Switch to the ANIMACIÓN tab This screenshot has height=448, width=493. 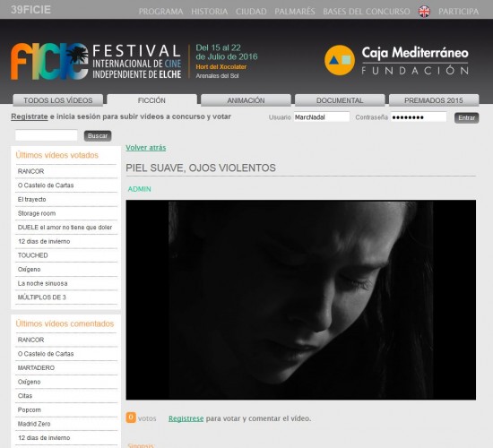[x=246, y=100]
